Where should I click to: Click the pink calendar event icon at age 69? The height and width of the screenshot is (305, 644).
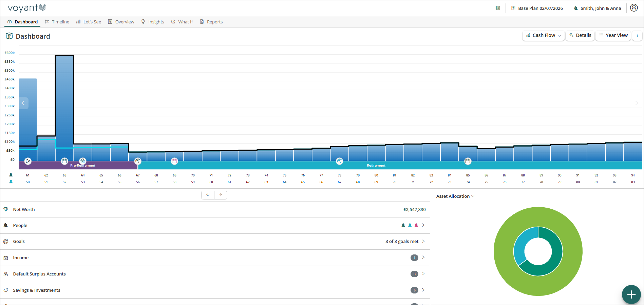tap(174, 161)
